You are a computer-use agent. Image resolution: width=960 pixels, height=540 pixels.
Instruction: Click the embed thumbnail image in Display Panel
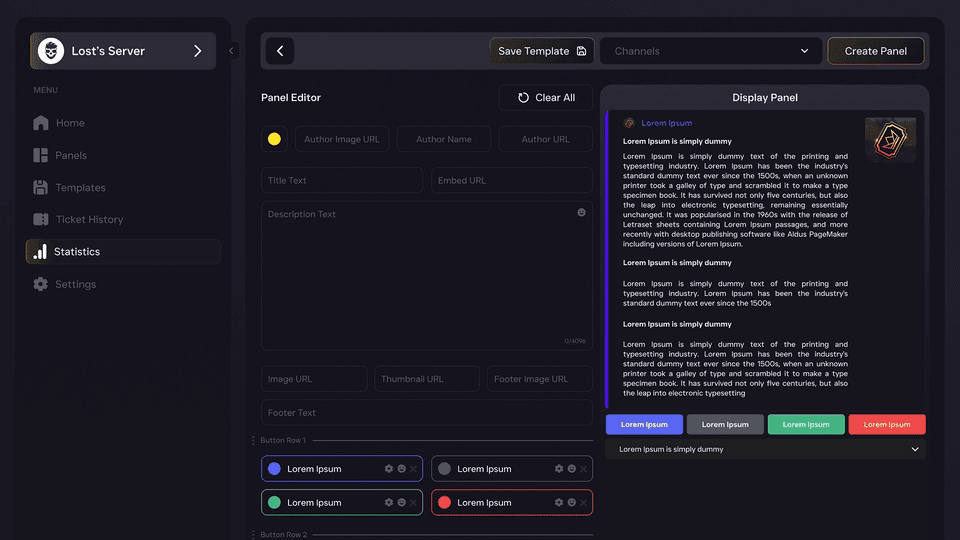[x=890, y=140]
